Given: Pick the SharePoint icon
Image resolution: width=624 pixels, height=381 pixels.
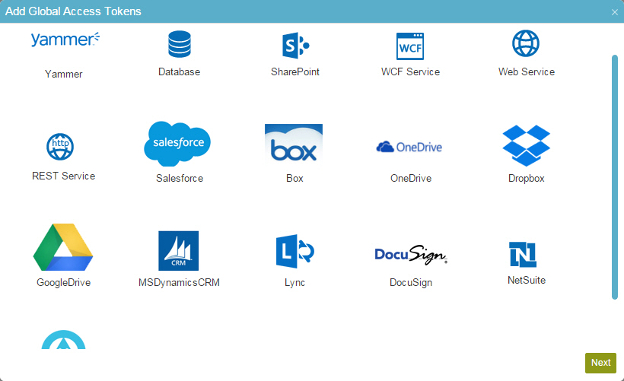Looking at the screenshot, I should click(x=295, y=45).
